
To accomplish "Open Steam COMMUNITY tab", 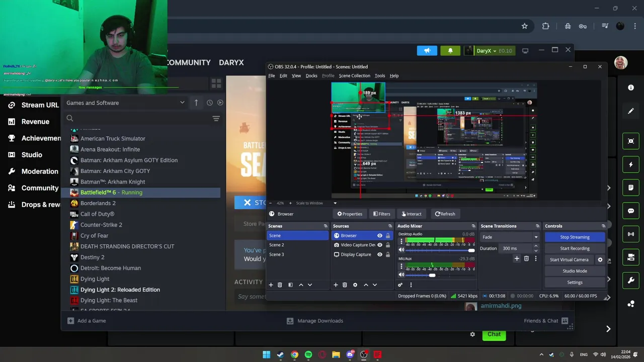I will 189,62.
